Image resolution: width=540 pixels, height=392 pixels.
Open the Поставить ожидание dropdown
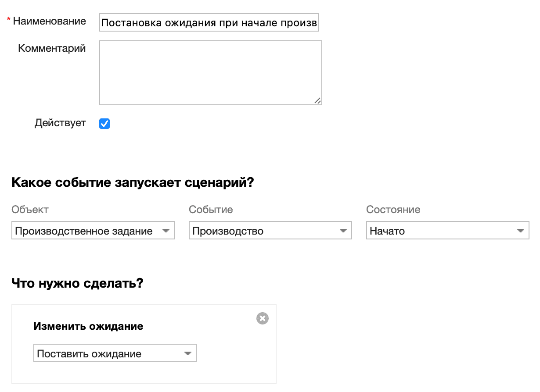coord(114,353)
